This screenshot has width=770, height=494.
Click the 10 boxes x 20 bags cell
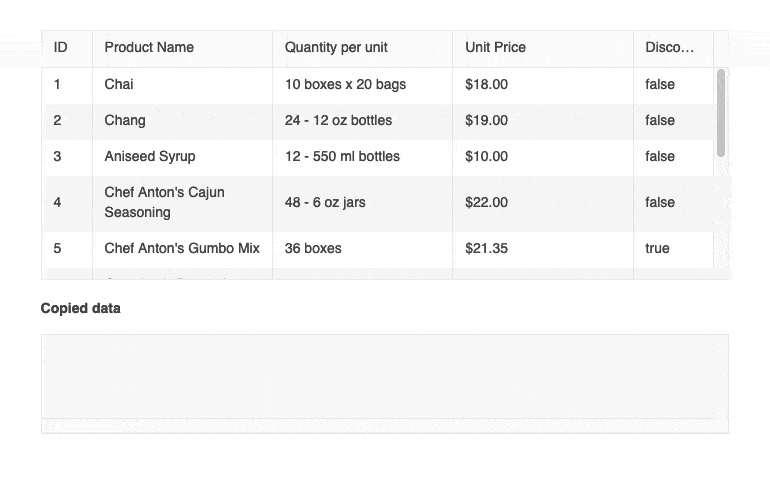(345, 84)
